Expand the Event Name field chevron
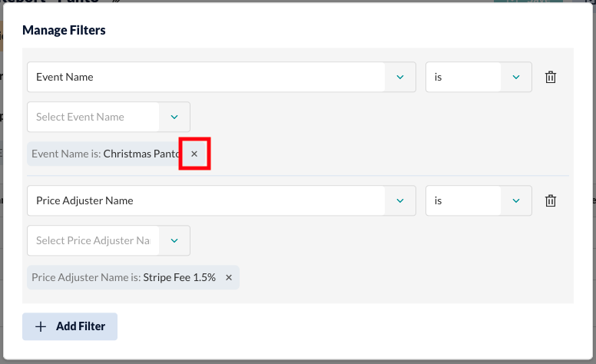Screen dimensions: 596x364 (400, 77)
